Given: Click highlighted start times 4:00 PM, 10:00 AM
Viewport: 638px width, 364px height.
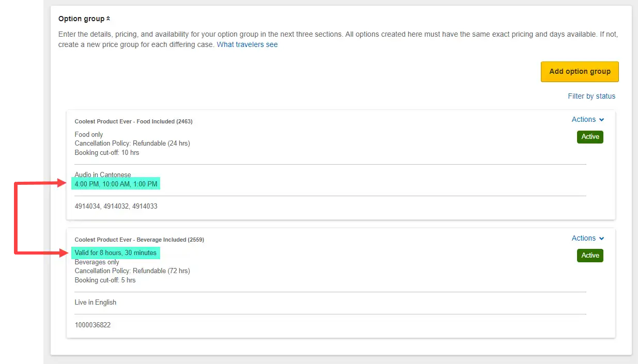Looking at the screenshot, I should 116,184.
